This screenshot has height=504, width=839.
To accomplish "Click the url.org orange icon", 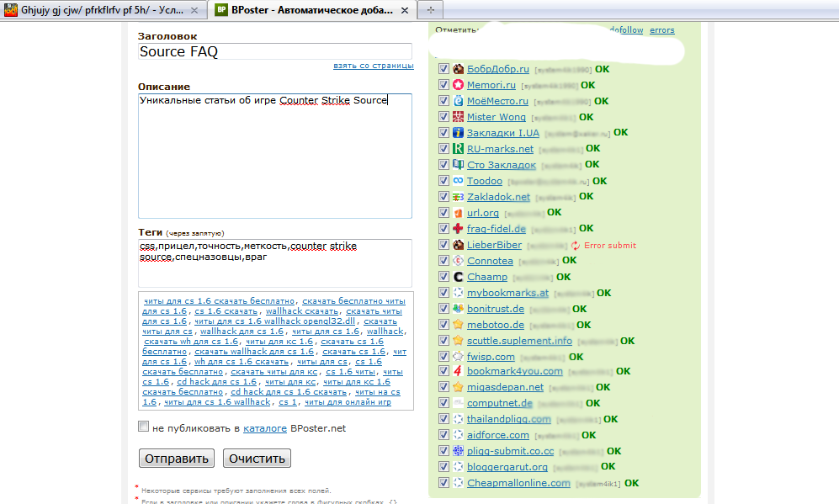I will pyautogui.click(x=458, y=212).
